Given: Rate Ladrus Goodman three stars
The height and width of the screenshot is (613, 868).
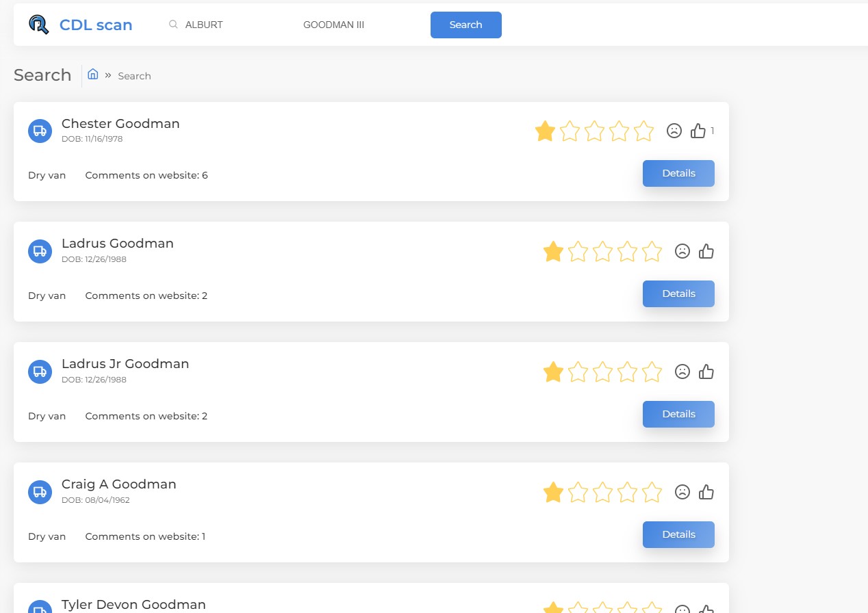Looking at the screenshot, I should [x=602, y=252].
